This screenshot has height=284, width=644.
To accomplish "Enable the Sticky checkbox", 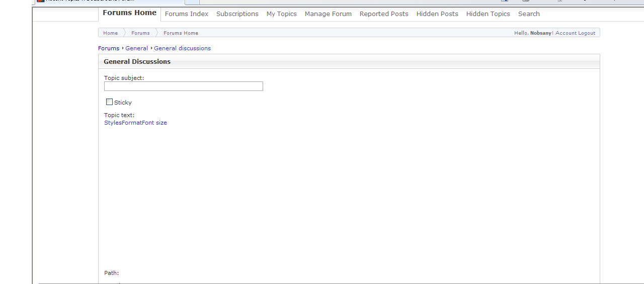I will [109, 102].
